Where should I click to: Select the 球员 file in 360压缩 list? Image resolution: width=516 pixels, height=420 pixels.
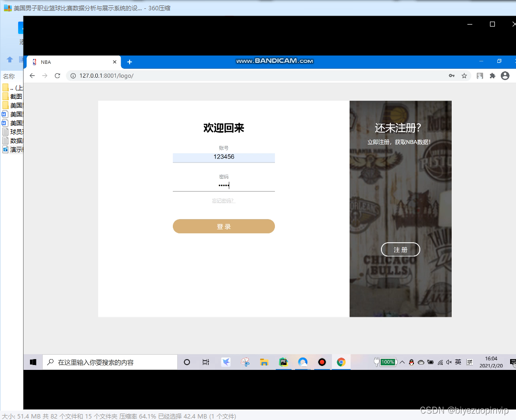tap(12, 132)
